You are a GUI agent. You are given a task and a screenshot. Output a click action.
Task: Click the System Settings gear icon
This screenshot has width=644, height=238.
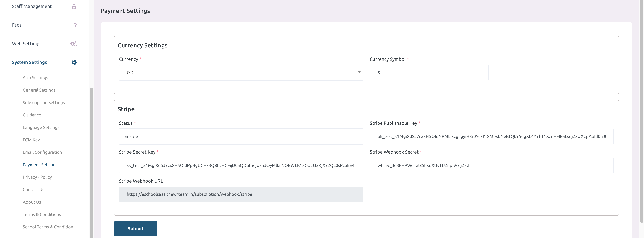pos(74,62)
